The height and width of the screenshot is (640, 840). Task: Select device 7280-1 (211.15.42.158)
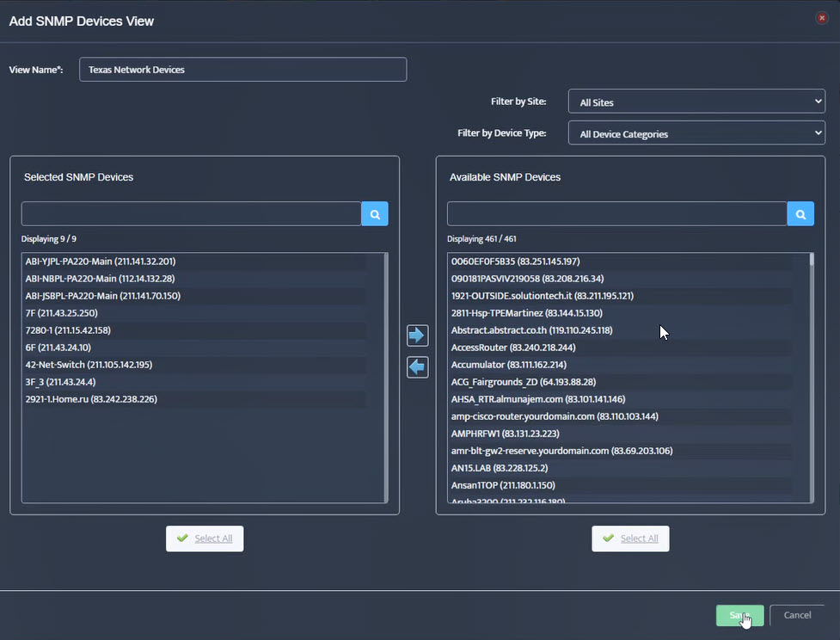click(x=195, y=330)
